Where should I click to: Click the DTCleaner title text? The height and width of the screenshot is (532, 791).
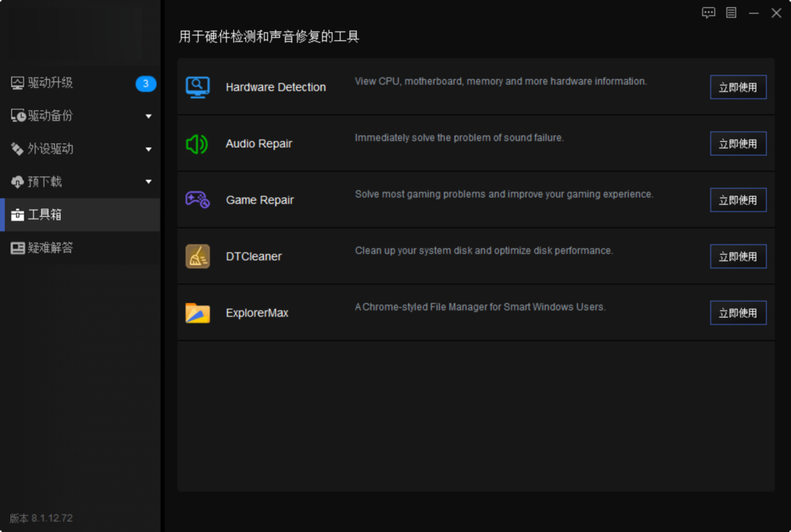coord(253,257)
